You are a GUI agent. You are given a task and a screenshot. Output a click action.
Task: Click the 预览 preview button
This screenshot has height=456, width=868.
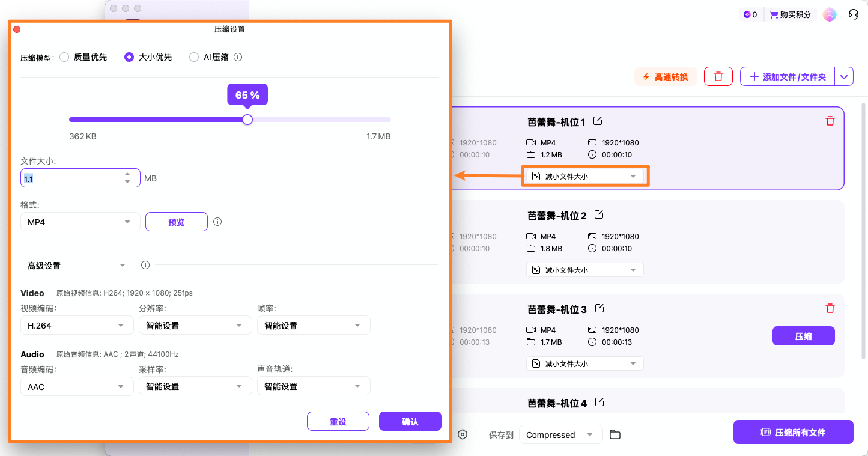[176, 222]
